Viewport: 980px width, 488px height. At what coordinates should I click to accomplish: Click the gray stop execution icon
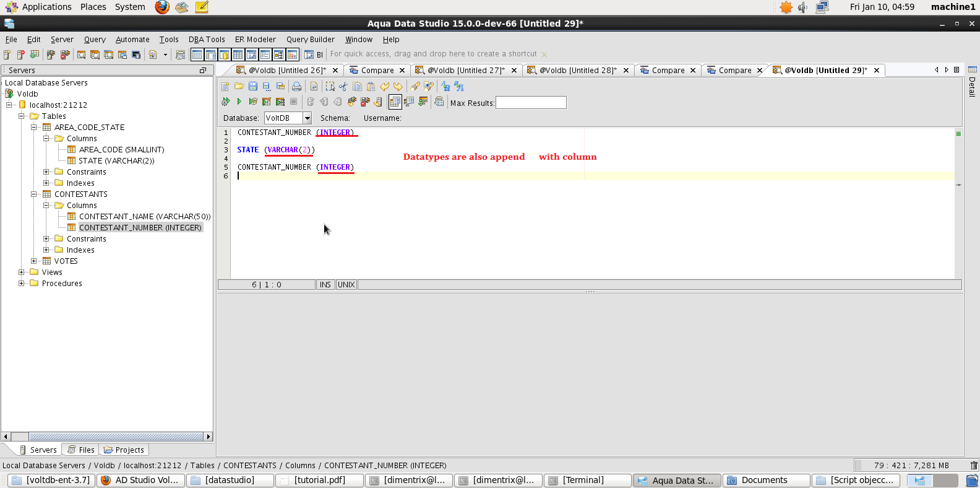pos(294,102)
